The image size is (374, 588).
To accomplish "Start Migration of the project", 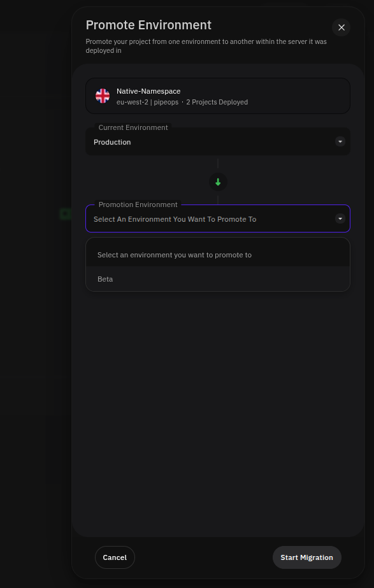I will tap(307, 557).
